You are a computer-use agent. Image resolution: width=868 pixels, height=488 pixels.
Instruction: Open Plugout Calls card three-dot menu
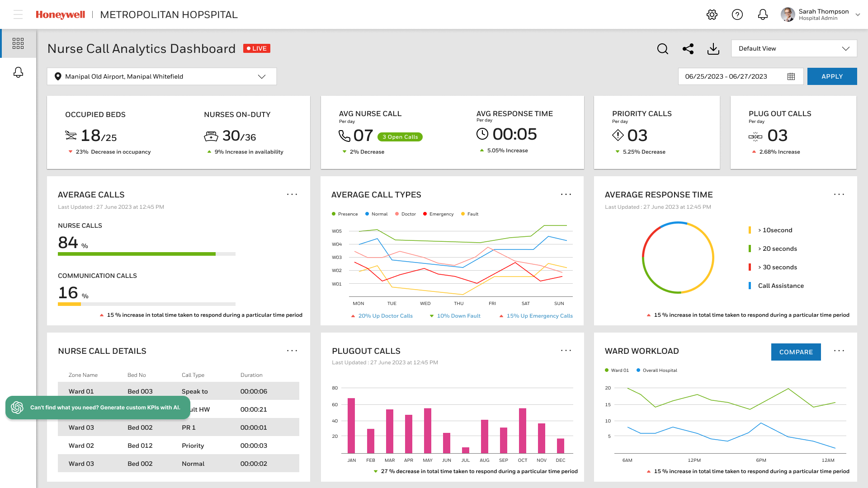(x=566, y=351)
